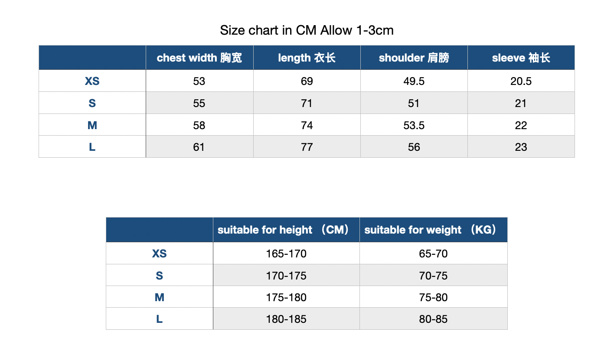Click the shoulder column header
614x364 pixels.
(414, 58)
